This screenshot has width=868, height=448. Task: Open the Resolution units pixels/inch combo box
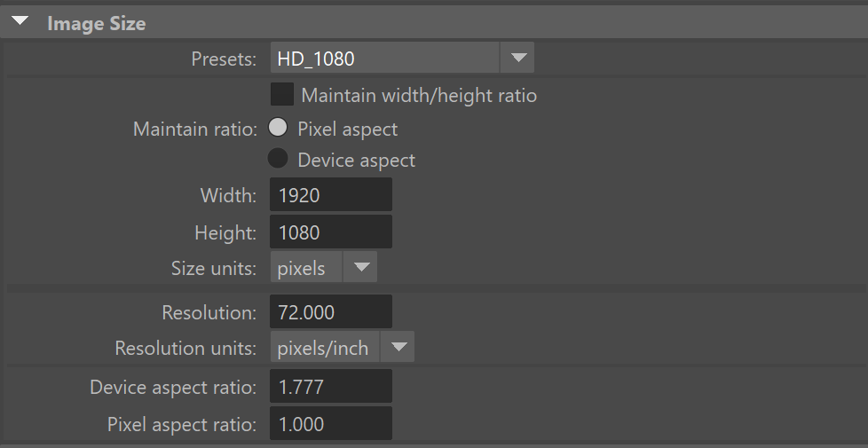(325, 348)
